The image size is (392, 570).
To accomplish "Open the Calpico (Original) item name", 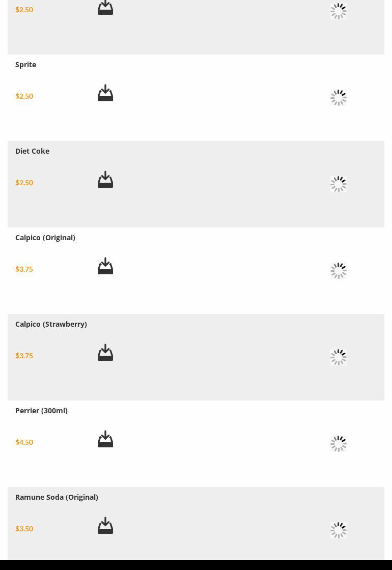I will [x=45, y=238].
